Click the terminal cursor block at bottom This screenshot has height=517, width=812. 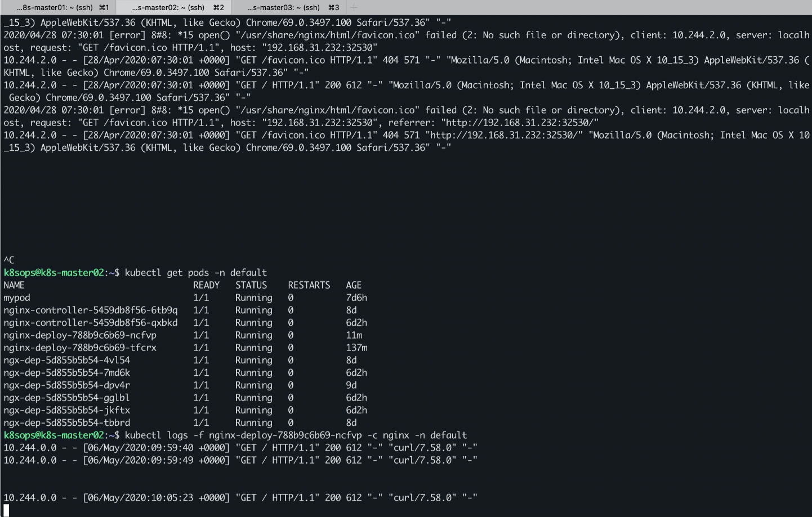6,510
